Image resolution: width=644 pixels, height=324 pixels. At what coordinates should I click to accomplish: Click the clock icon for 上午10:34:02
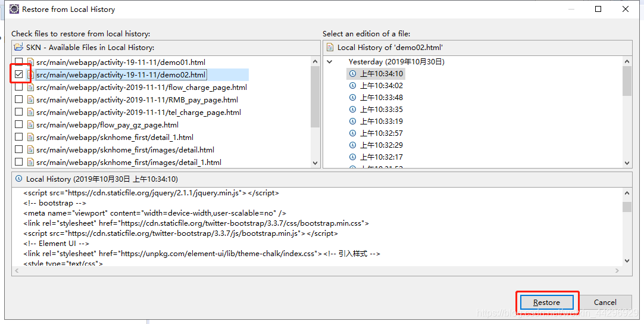pyautogui.click(x=352, y=86)
